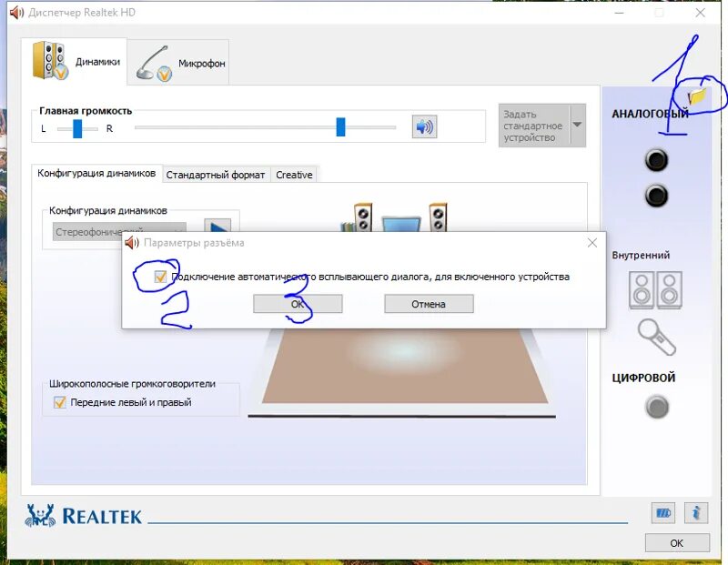Toggle the auto popup dialog checkbox
This screenshot has height=565, width=728.
click(x=160, y=277)
